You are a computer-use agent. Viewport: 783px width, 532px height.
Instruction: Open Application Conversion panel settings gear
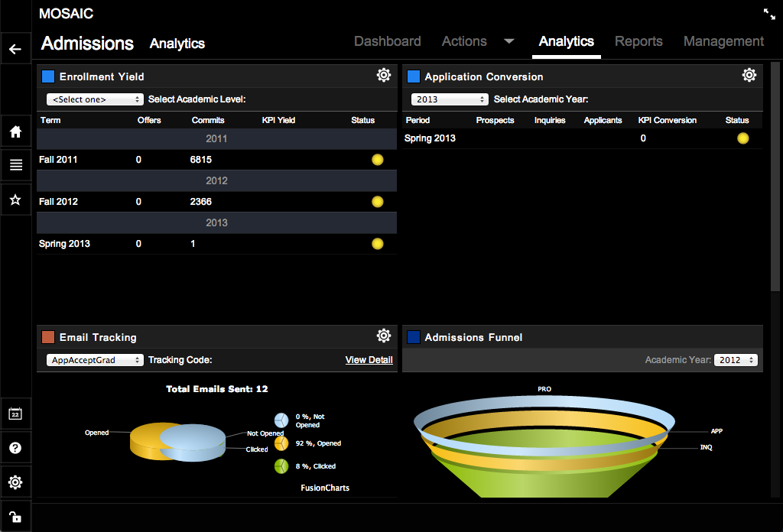pyautogui.click(x=749, y=75)
